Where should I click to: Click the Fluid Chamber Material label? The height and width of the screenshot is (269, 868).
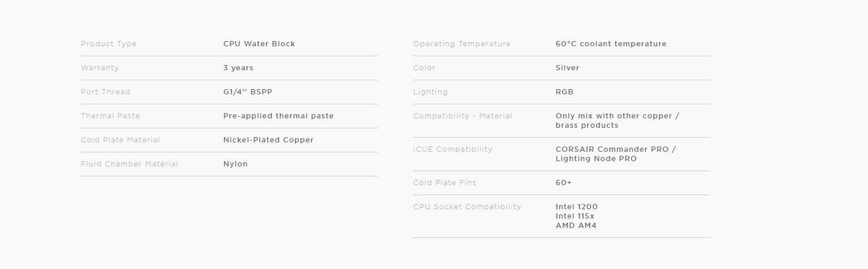[x=129, y=164]
